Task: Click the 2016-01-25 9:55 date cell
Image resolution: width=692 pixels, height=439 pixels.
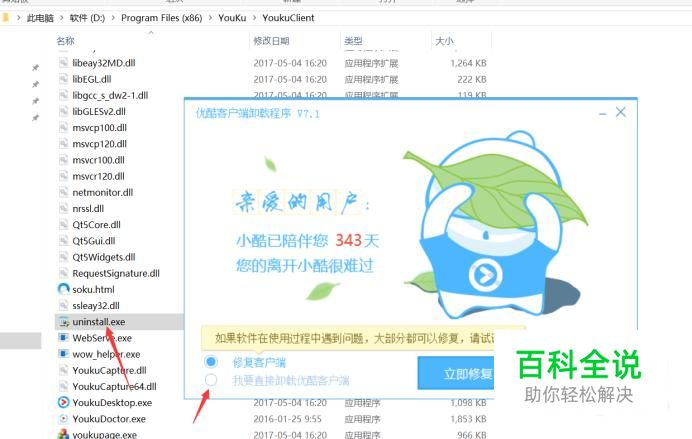Action: [287, 419]
